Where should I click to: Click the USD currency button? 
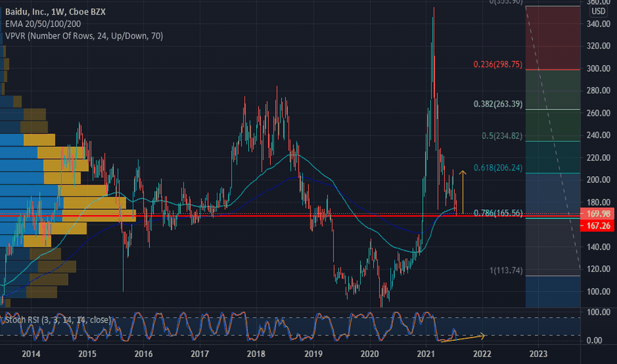pos(598,11)
